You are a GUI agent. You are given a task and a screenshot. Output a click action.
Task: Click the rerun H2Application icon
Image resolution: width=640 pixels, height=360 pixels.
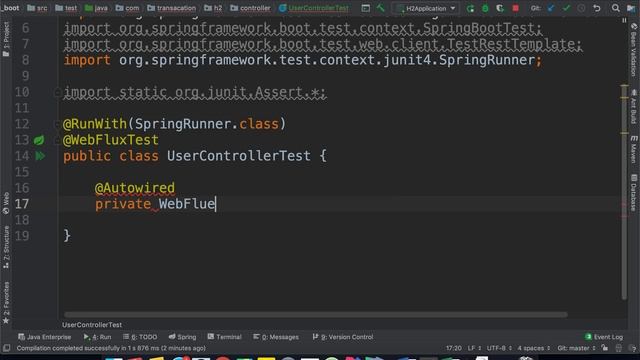tap(470, 8)
